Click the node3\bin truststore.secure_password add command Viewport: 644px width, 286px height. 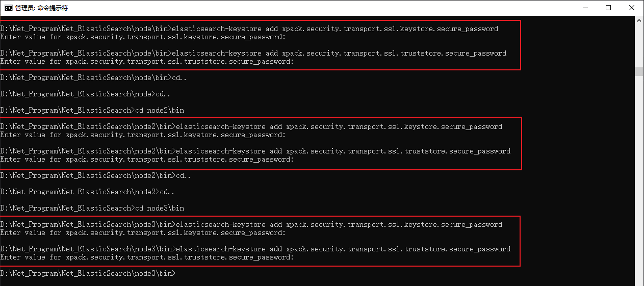[255, 249]
